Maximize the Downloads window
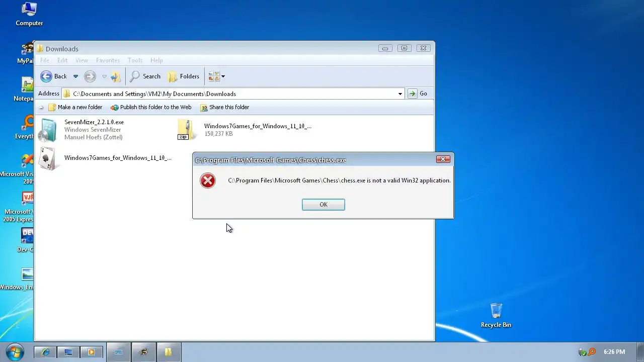The height and width of the screenshot is (362, 644). [x=404, y=48]
